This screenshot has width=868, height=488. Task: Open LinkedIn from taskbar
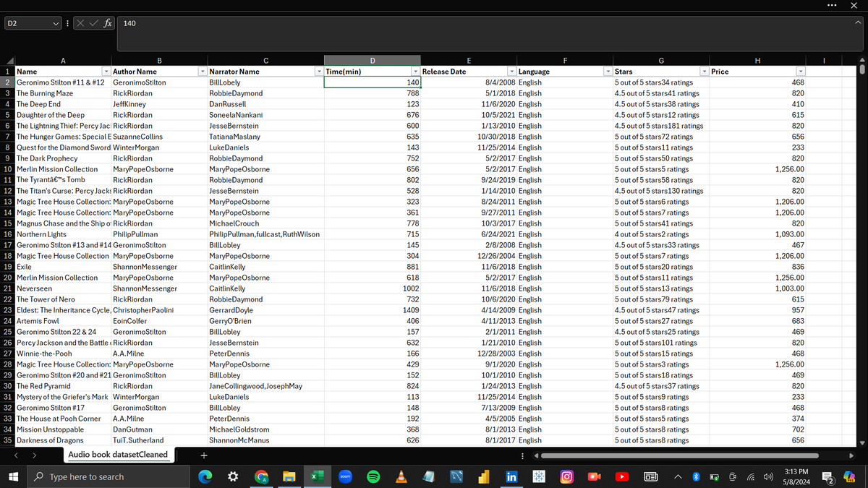(x=511, y=477)
